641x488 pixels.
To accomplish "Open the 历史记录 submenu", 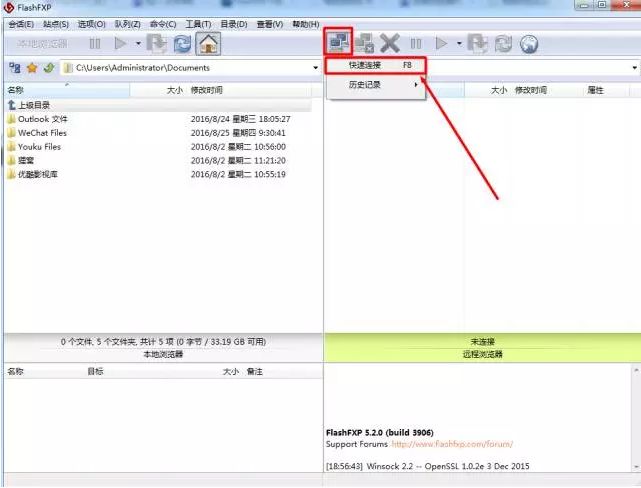I will click(x=376, y=85).
